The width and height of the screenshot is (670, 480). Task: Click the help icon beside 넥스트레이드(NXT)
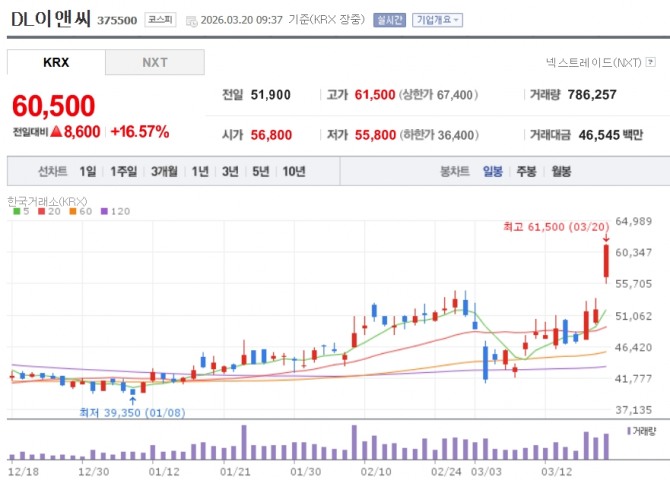click(x=651, y=62)
